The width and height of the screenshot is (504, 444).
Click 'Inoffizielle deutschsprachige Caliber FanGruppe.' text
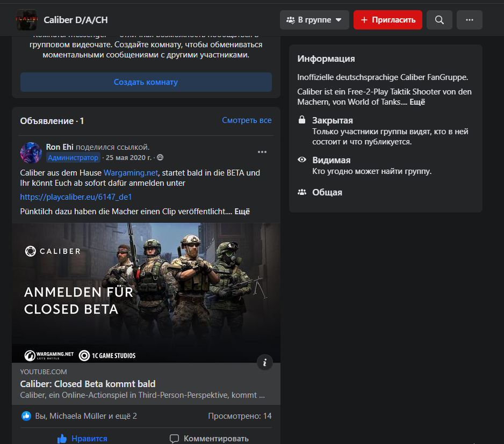pyautogui.click(x=383, y=77)
